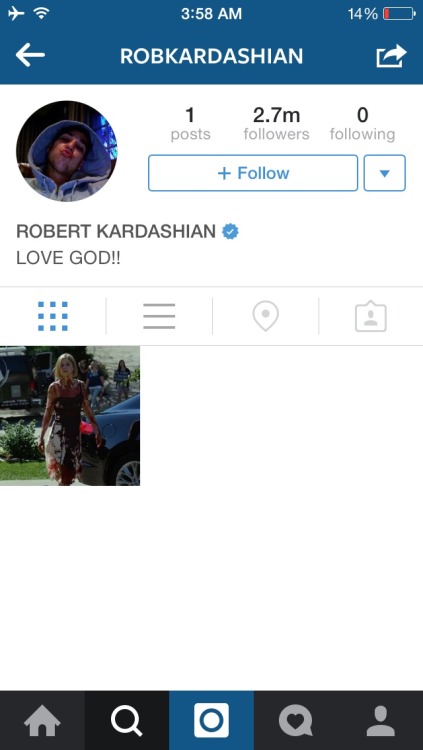The height and width of the screenshot is (750, 423).
Task: Open the single post thumbnail
Action: pos(70,416)
